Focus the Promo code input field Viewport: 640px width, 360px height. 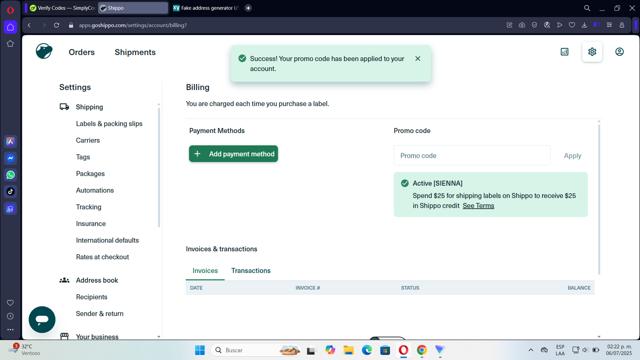(x=472, y=156)
